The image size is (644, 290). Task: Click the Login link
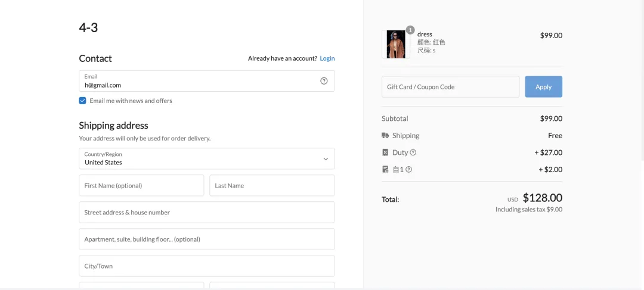point(327,58)
